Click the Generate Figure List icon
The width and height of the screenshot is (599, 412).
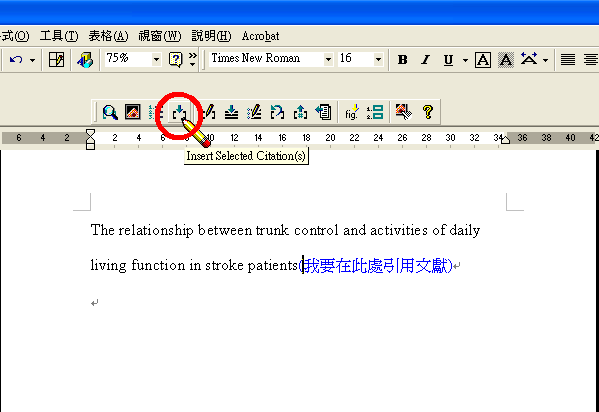pyautogui.click(x=375, y=112)
